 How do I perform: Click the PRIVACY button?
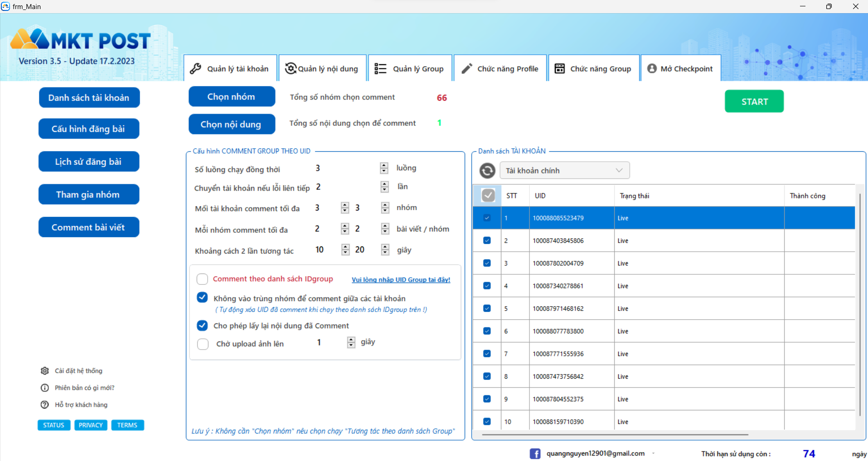[x=91, y=425]
